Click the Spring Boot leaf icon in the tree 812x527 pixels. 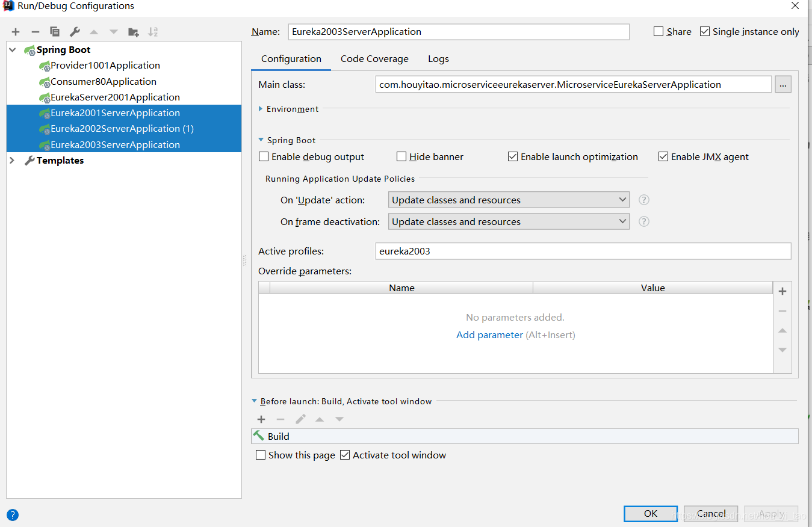pyautogui.click(x=29, y=50)
